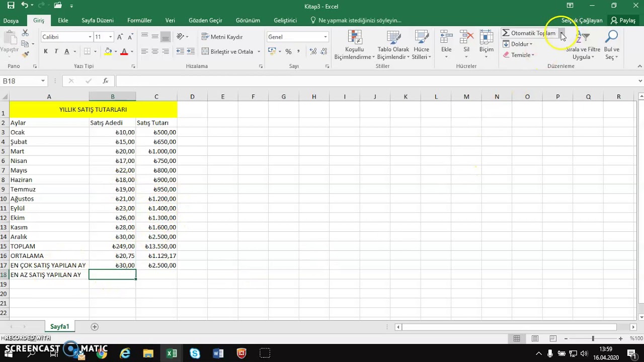Expand Birleştir ve Ortala dropdown arrow
The height and width of the screenshot is (362, 644).
(x=259, y=51)
